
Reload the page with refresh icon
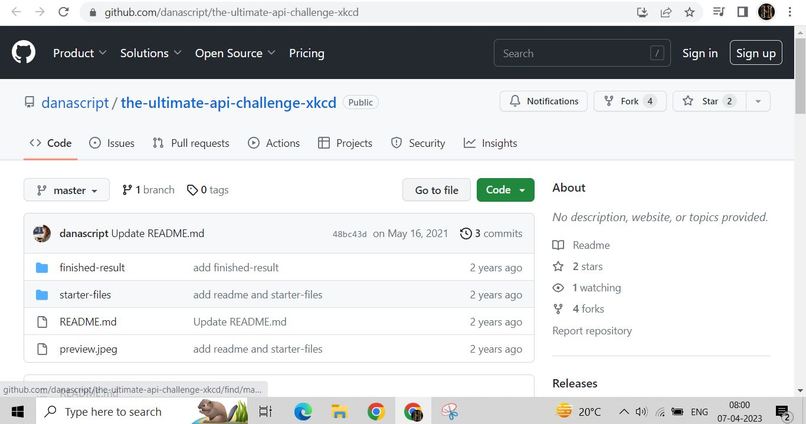pyautogui.click(x=63, y=12)
